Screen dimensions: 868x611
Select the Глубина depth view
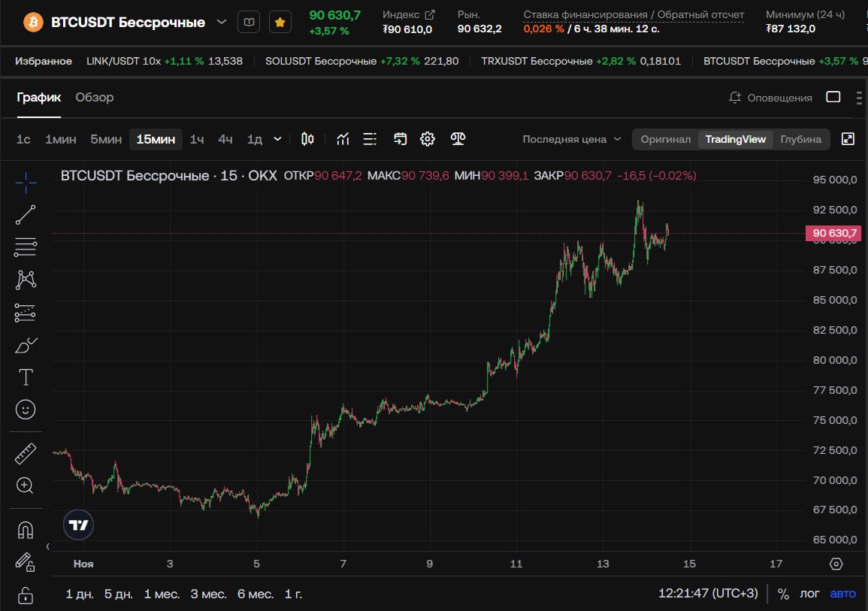pos(800,139)
